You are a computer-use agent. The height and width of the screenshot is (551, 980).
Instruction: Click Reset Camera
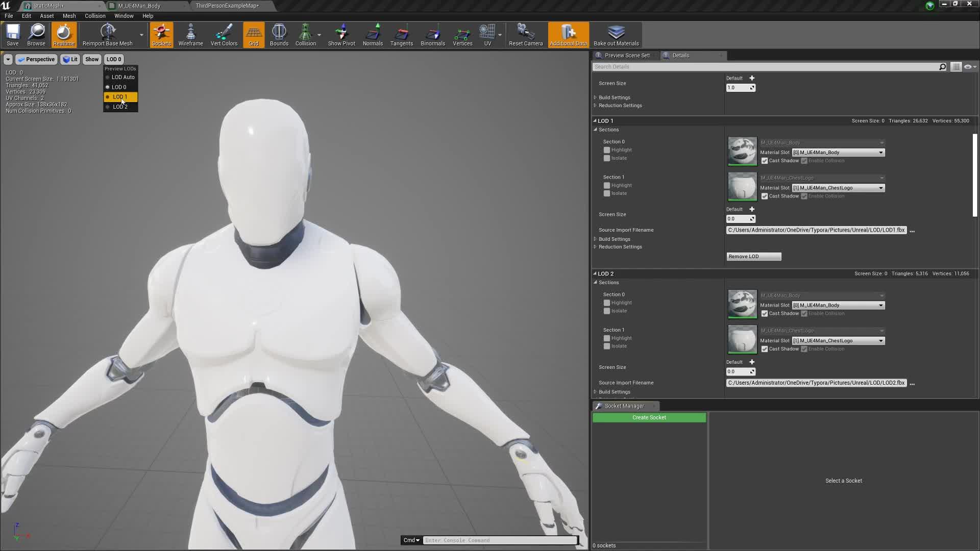tap(525, 35)
